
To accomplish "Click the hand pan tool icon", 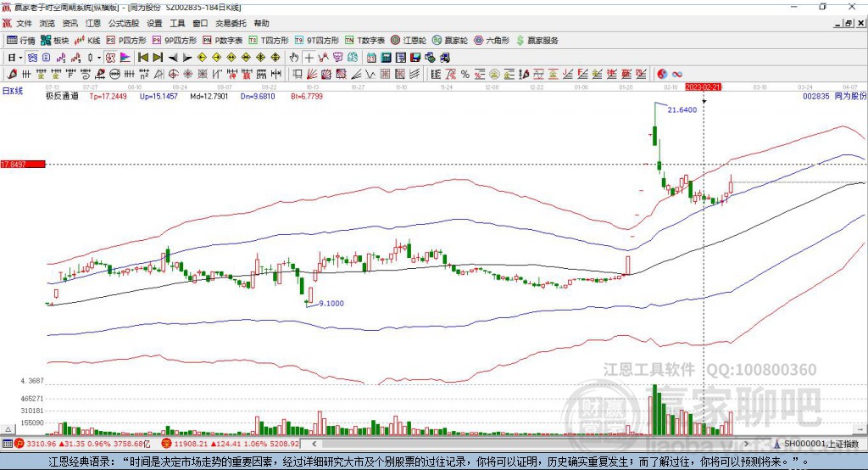I will pos(294,57).
